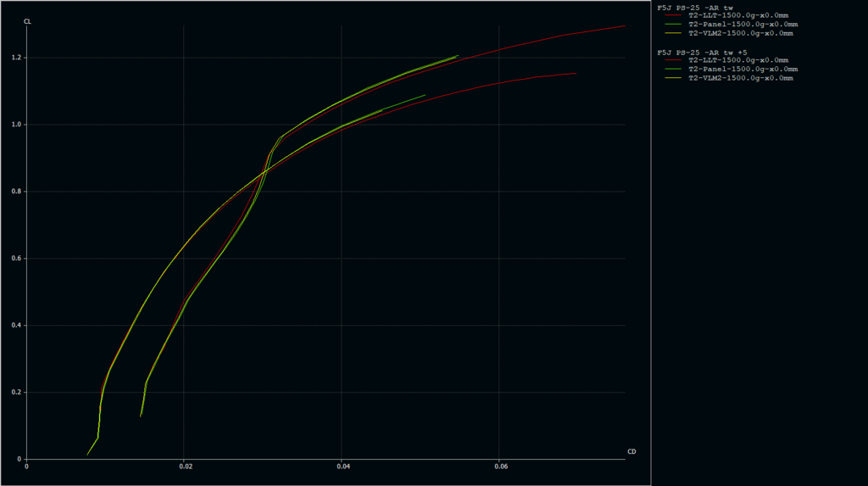Select T2-LLT polar under first F5J heading
Screen dimensions: 868x486
point(738,16)
